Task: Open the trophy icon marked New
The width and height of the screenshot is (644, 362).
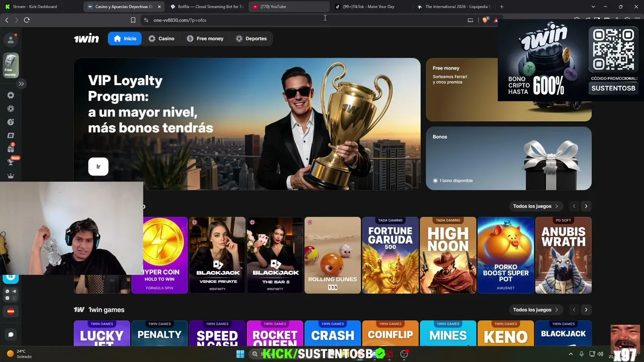Action: [11, 162]
